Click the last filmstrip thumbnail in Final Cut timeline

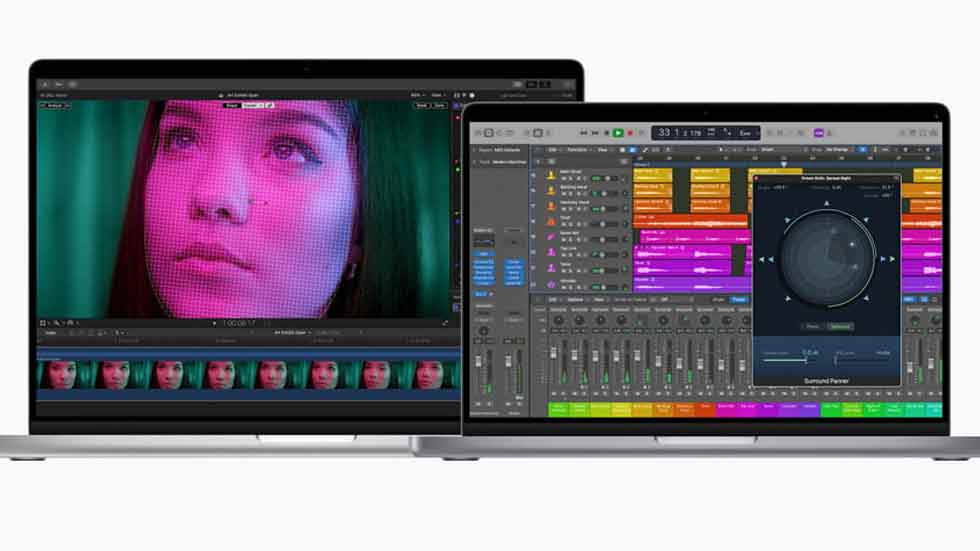431,375
